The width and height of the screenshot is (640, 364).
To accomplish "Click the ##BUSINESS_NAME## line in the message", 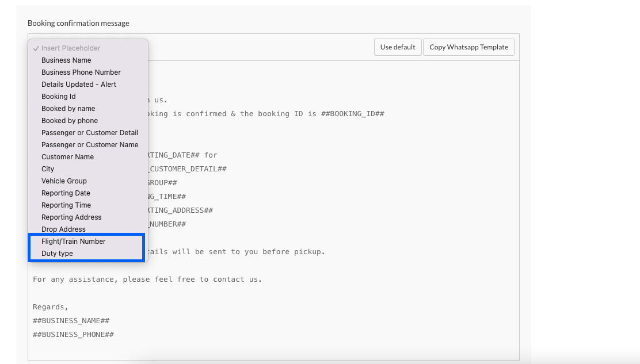I will pyautogui.click(x=71, y=321).
